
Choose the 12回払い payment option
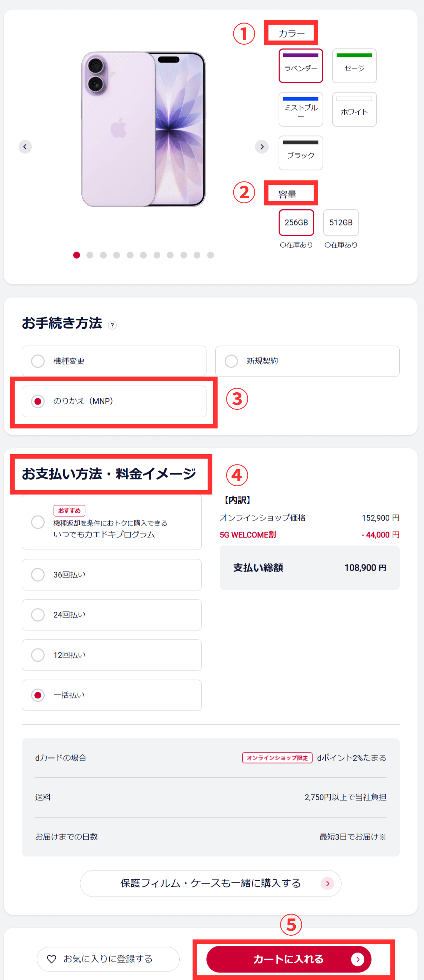click(x=38, y=655)
